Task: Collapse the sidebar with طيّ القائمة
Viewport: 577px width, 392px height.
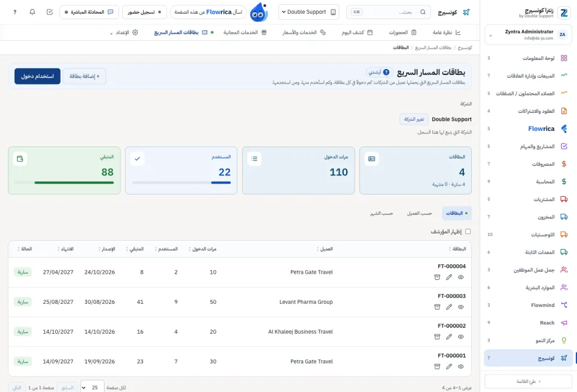Action: [528, 381]
